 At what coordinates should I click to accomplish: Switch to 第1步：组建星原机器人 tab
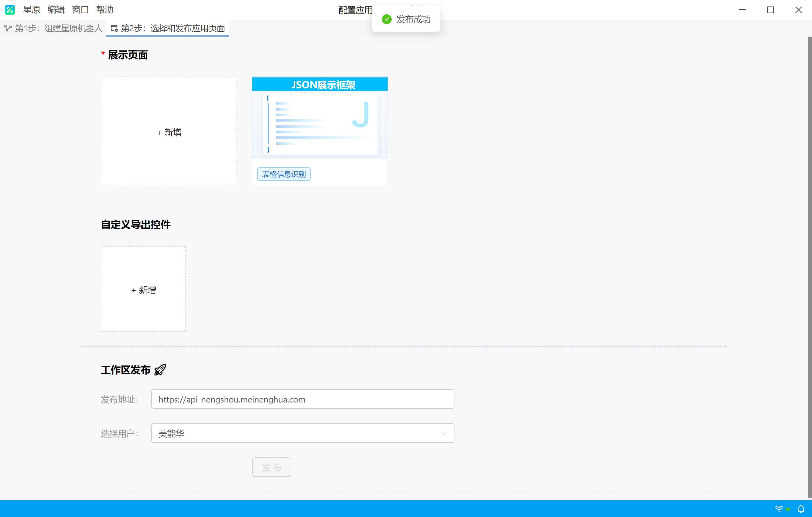[53, 28]
